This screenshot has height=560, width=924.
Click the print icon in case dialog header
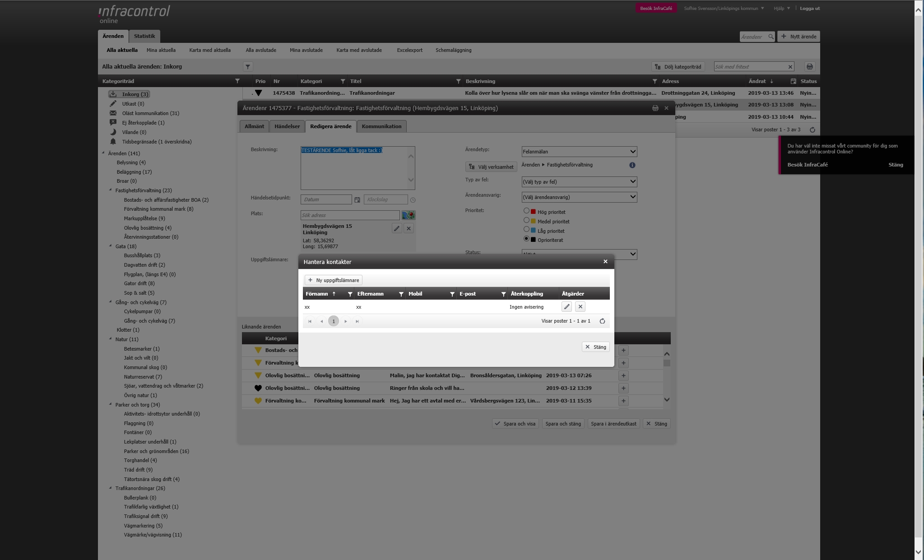click(655, 108)
